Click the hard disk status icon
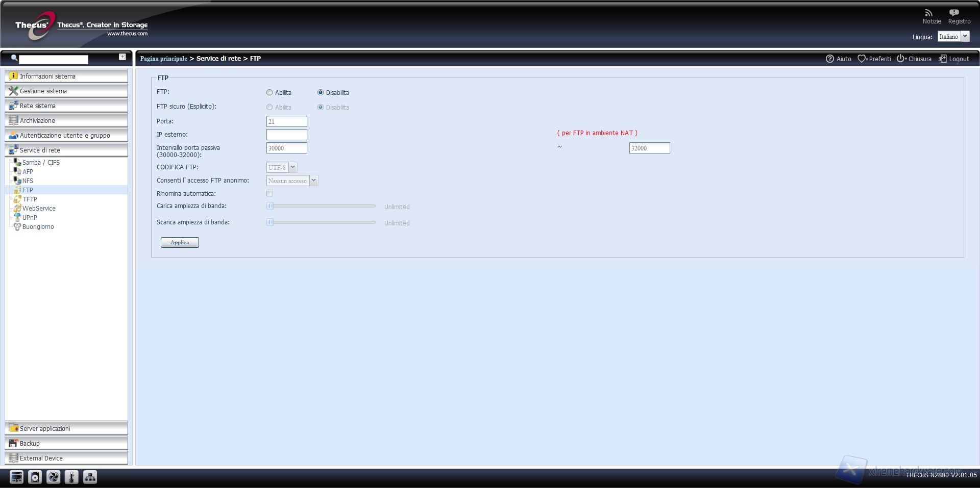This screenshot has width=980, height=488. coord(35,477)
